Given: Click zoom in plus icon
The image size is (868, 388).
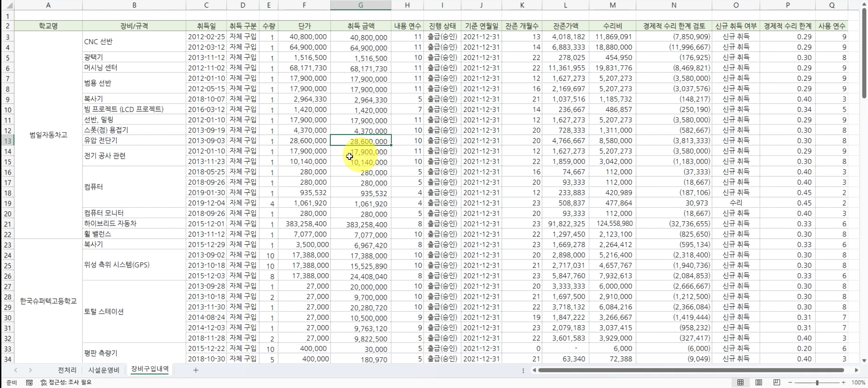Looking at the screenshot, I should (843, 382).
